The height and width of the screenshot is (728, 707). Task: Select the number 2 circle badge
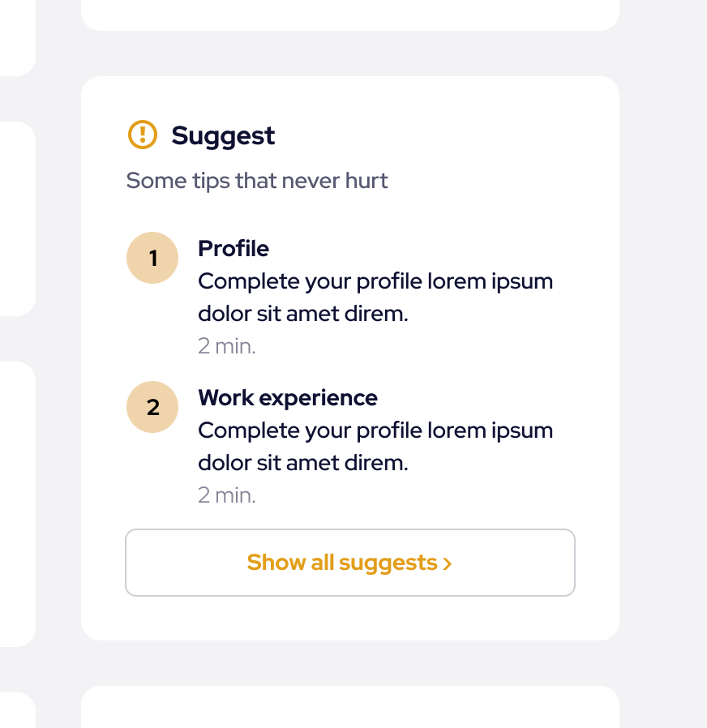152,407
